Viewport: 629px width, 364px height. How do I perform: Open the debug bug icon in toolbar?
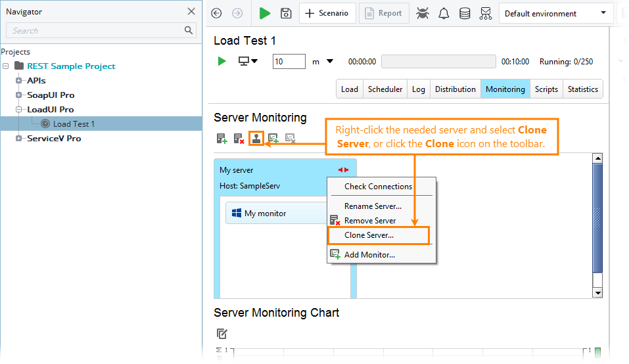click(x=423, y=13)
